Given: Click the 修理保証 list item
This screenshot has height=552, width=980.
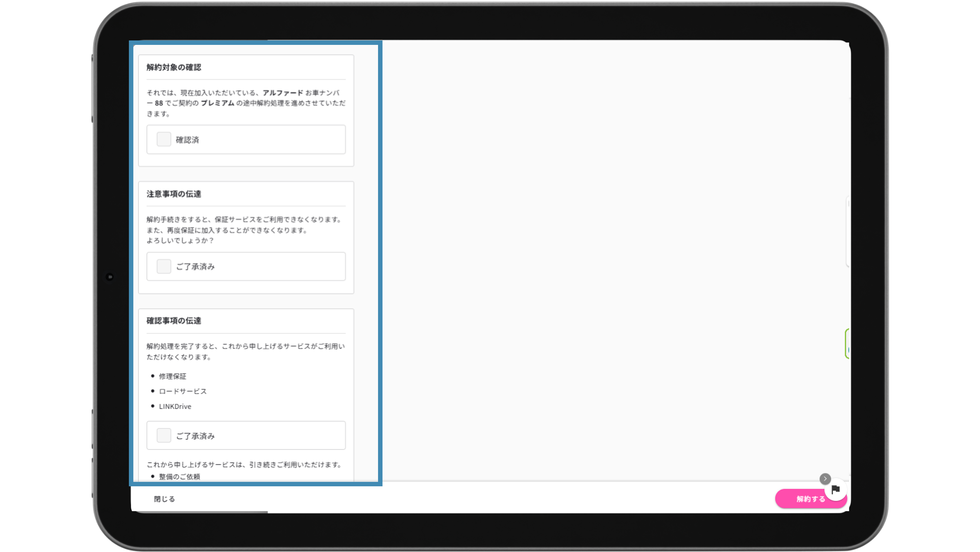Looking at the screenshot, I should coord(172,376).
